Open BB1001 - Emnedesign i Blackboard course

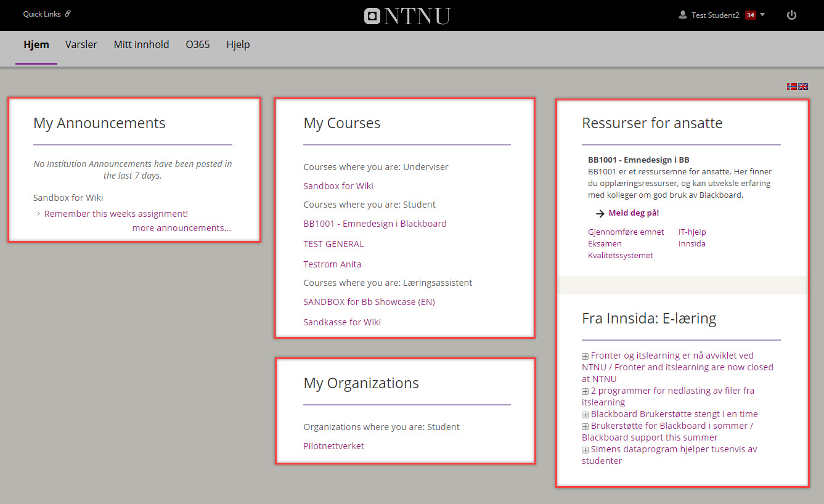pyautogui.click(x=375, y=224)
